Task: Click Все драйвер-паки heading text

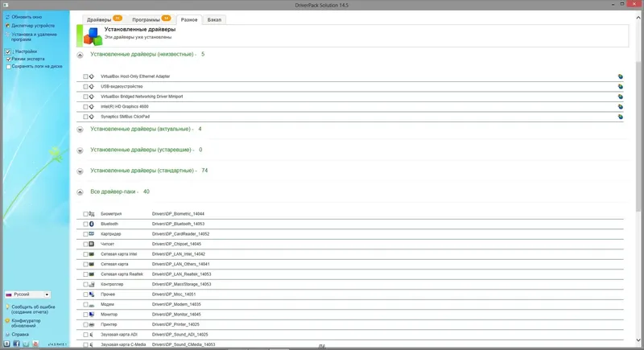Action: point(113,191)
